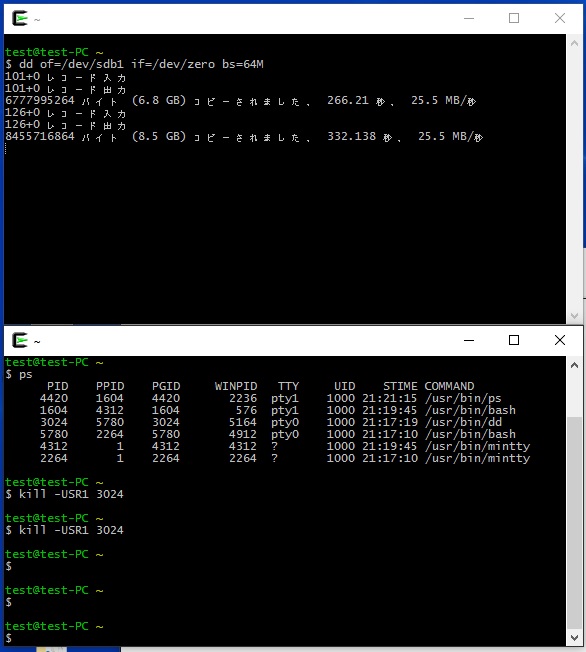Click the dd command line in upper terminal
This screenshot has height=652, width=586.
[134, 64]
